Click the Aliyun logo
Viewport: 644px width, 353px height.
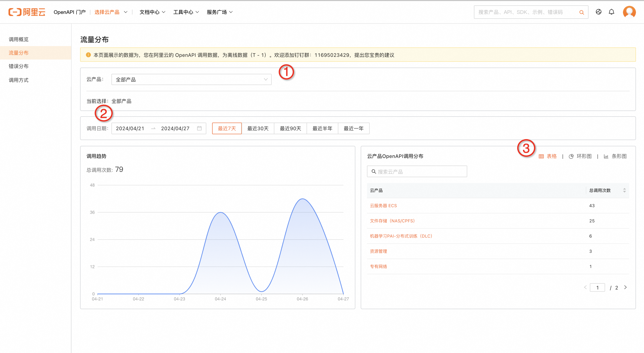point(27,12)
